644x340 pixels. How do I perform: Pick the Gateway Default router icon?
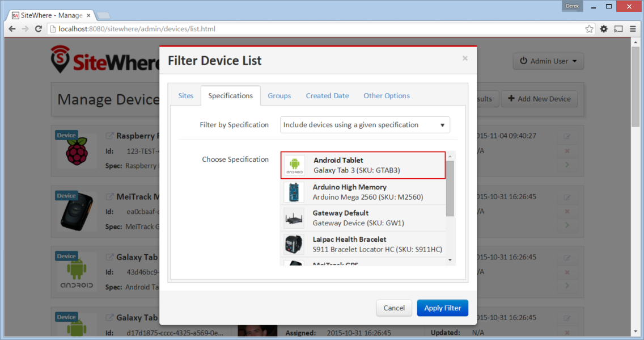pos(294,219)
